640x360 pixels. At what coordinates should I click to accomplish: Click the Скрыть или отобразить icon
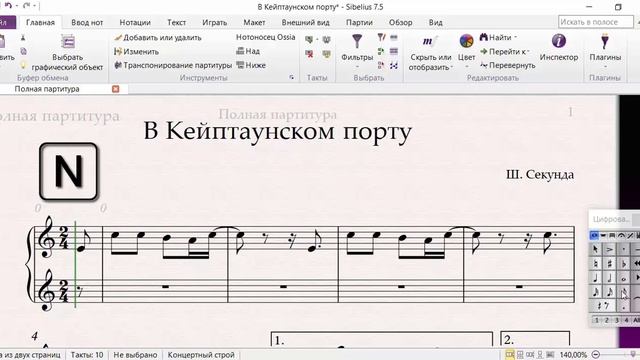tap(430, 41)
